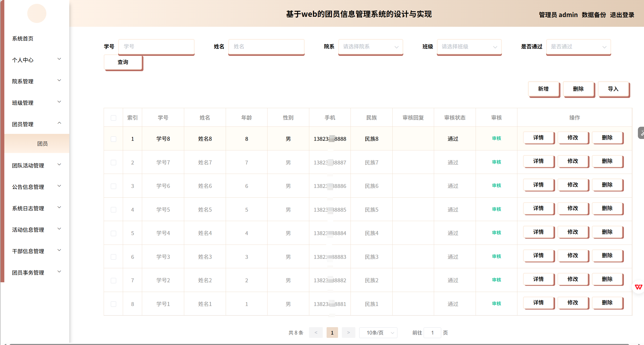Viewport: 644px width, 345px height.
Task: Toggle the select-all checkbox in the table header
Action: (113, 118)
